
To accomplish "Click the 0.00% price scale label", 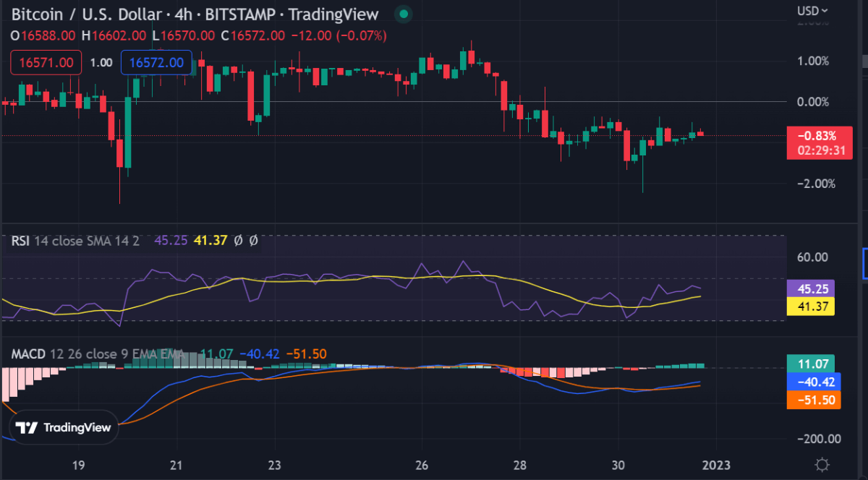I will pyautogui.click(x=813, y=102).
